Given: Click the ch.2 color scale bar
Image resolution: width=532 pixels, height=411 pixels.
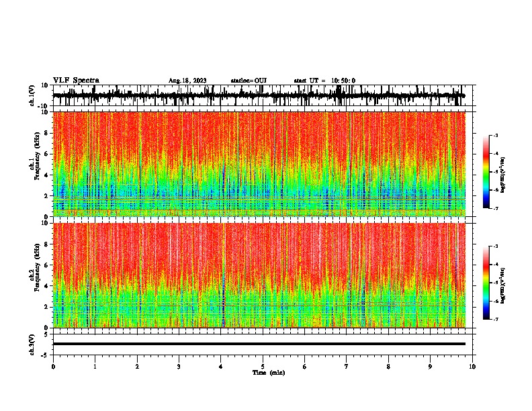Looking at the screenshot, I should click(x=486, y=283).
